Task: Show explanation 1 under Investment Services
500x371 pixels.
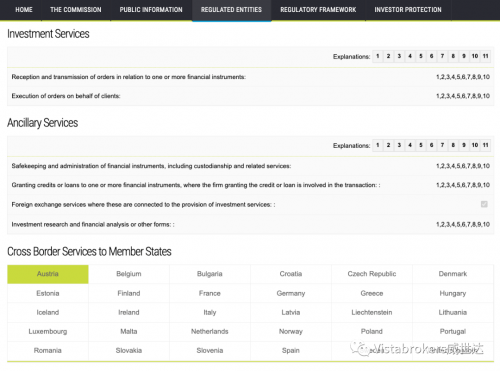Action: 378,56
